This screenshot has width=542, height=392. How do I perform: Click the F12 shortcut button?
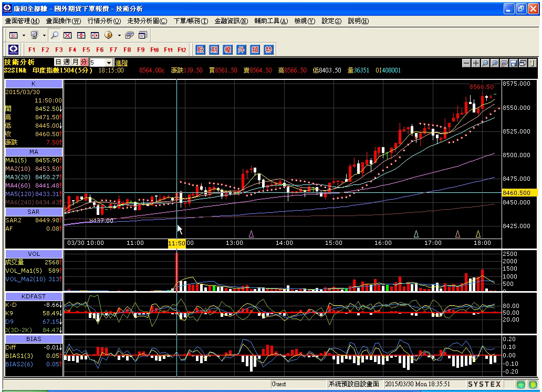point(182,49)
